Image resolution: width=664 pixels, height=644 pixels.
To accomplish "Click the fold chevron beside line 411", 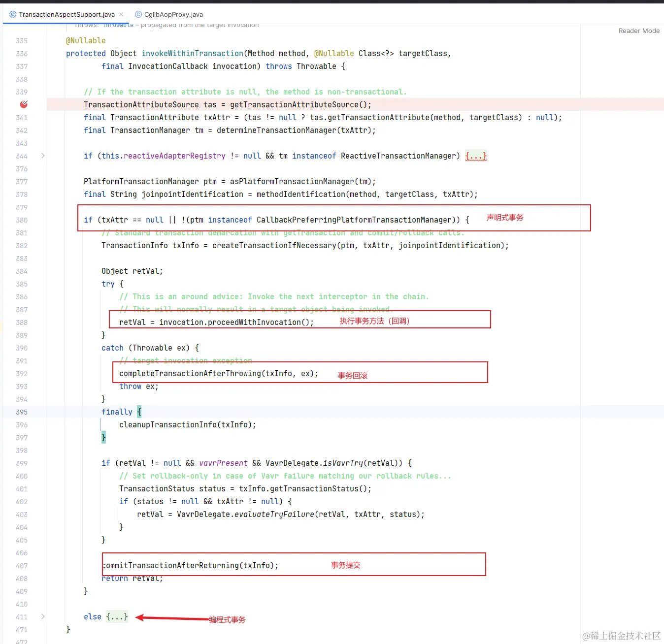I will (x=42, y=616).
